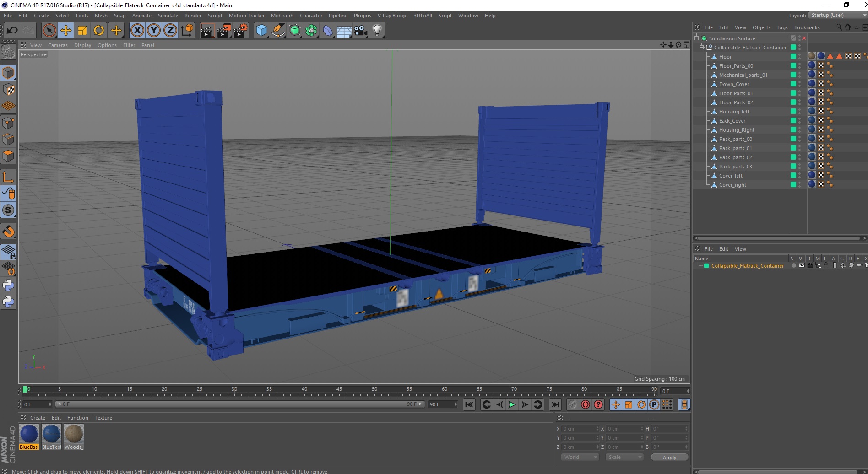Toggle visibility dots of Down_Cover
This screenshot has width=868, height=474.
pos(800,84)
